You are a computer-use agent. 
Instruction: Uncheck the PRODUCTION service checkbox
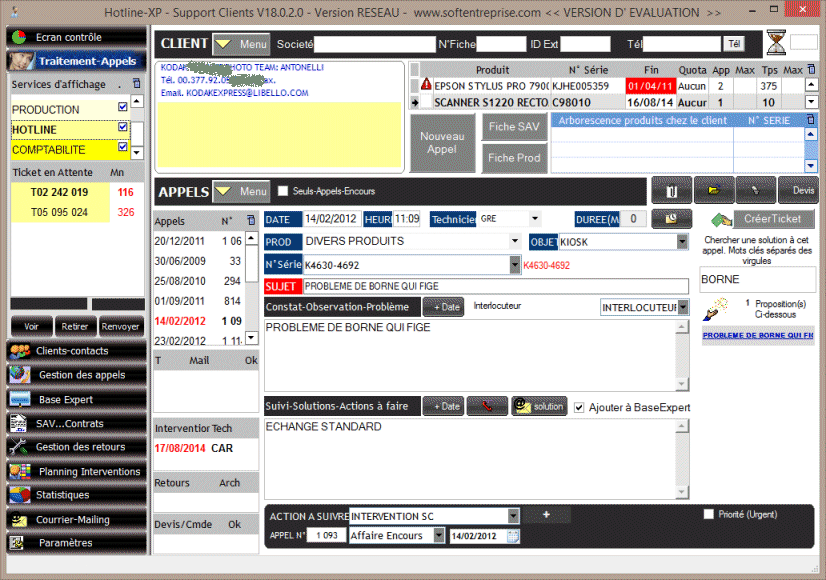[123, 108]
